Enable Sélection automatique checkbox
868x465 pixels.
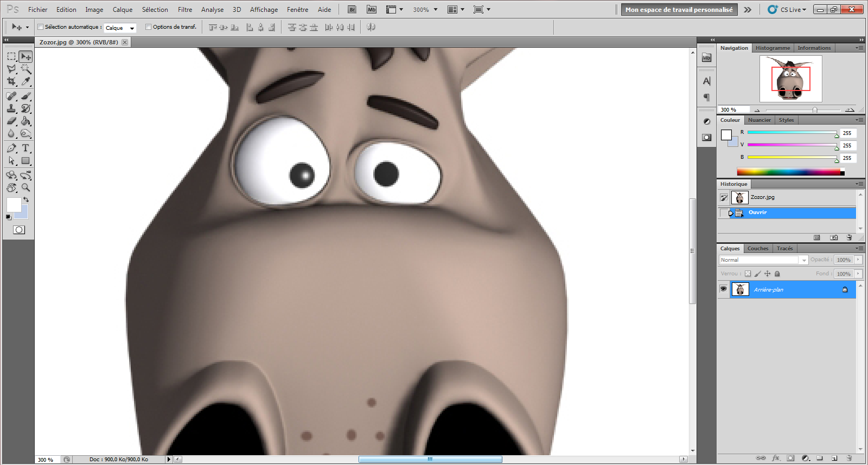(x=41, y=27)
